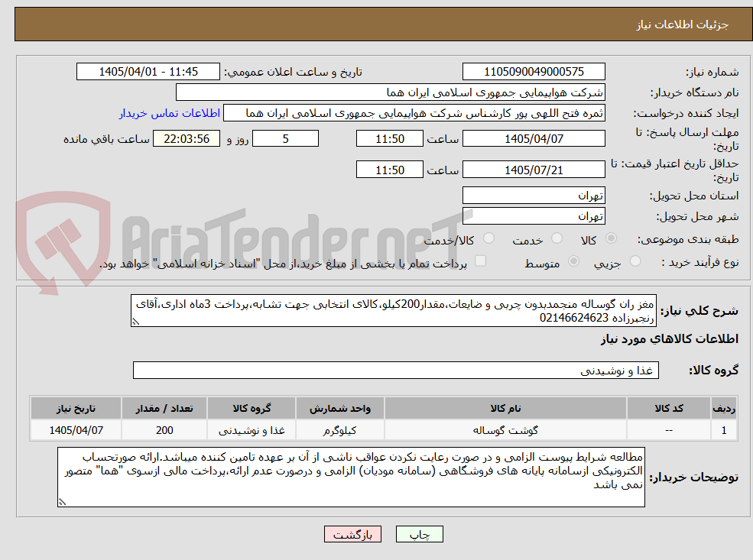Select the خدمت radio button
The height and width of the screenshot is (560, 753).
(557, 238)
